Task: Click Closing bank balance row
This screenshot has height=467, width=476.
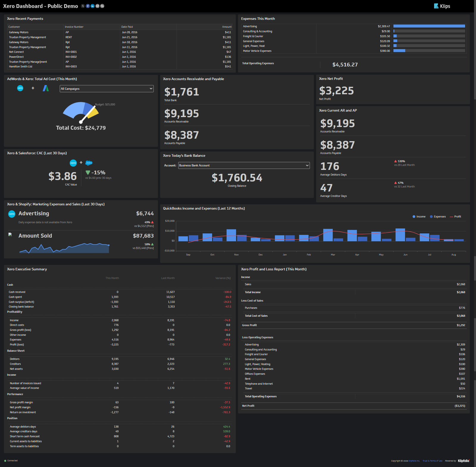Action: click(120, 307)
